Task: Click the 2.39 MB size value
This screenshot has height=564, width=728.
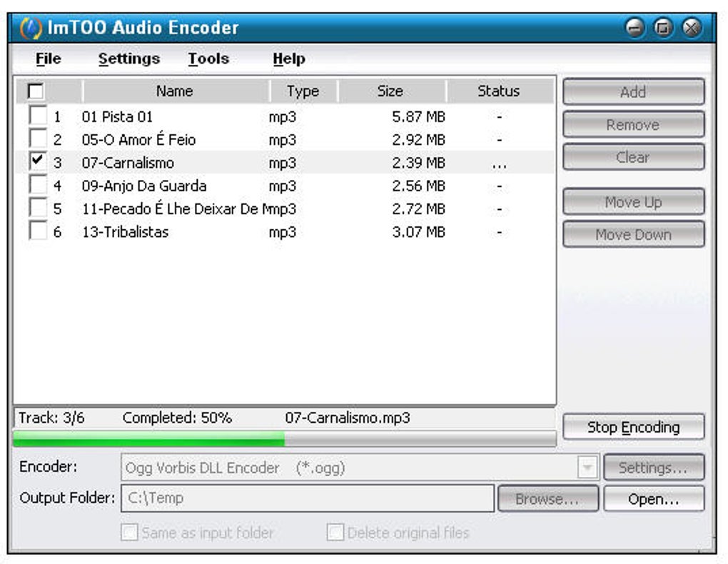Action: [x=419, y=163]
